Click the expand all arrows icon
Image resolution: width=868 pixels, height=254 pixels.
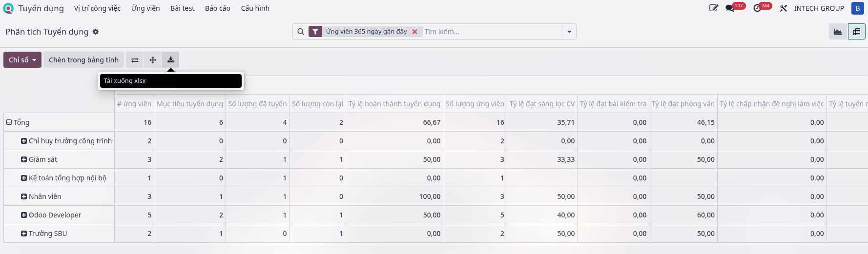(x=153, y=60)
